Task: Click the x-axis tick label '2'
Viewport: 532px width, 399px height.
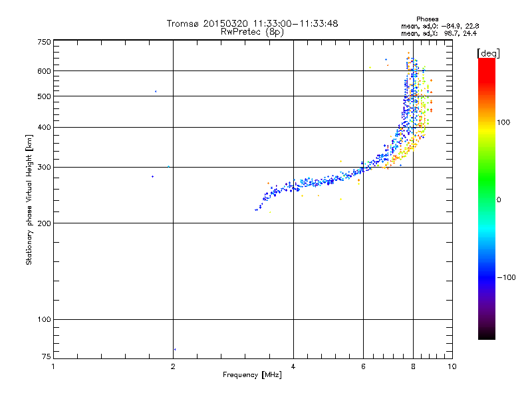Action: pos(173,366)
